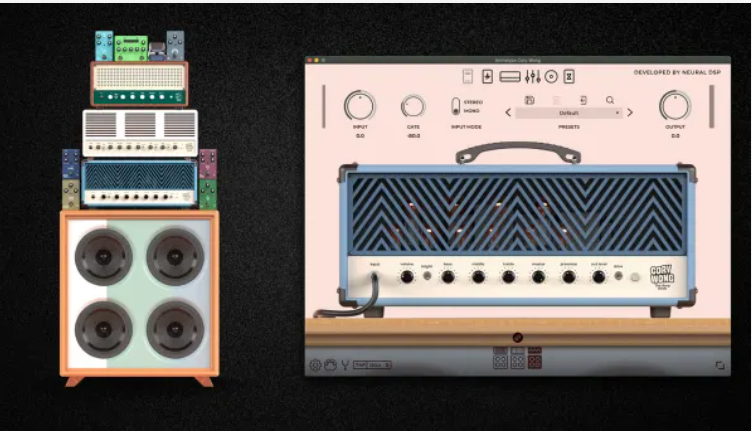Click the import preset icon
752x432 pixels.
pyautogui.click(x=583, y=100)
